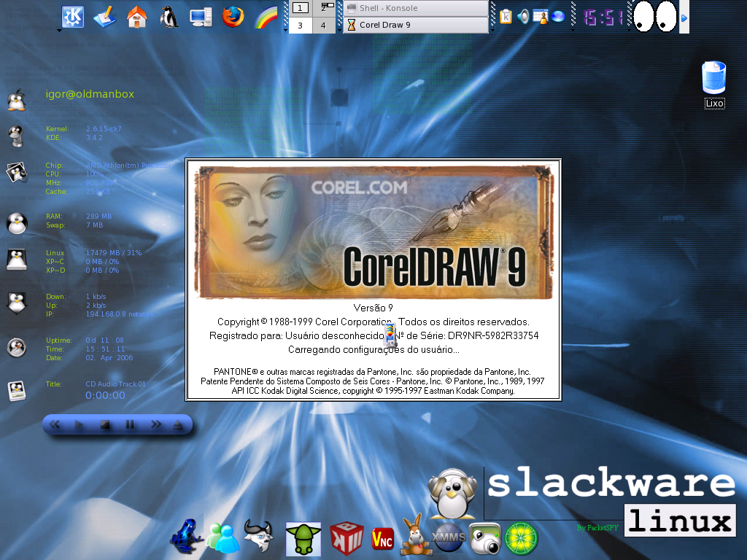Stop playback in the CD player widget
This screenshot has height=560, width=747.
105,424
